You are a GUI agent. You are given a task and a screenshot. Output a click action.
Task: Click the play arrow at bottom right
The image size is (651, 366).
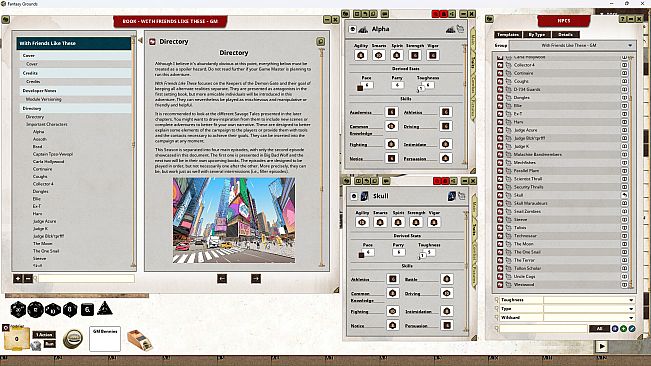602,346
